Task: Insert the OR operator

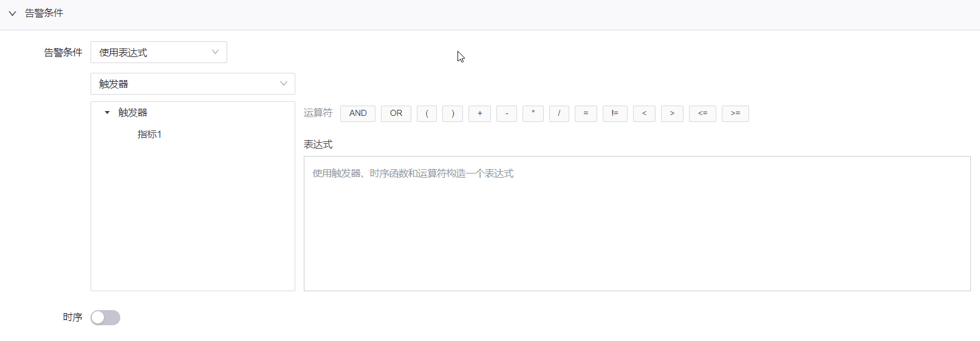Action: [x=396, y=113]
